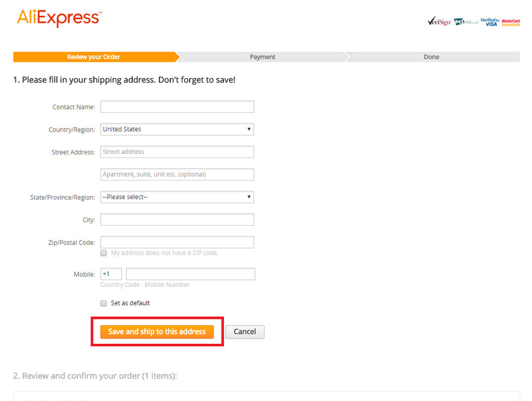Click the AliExpress logo
Image resolution: width=532 pixels, height=401 pixels.
tap(59, 18)
